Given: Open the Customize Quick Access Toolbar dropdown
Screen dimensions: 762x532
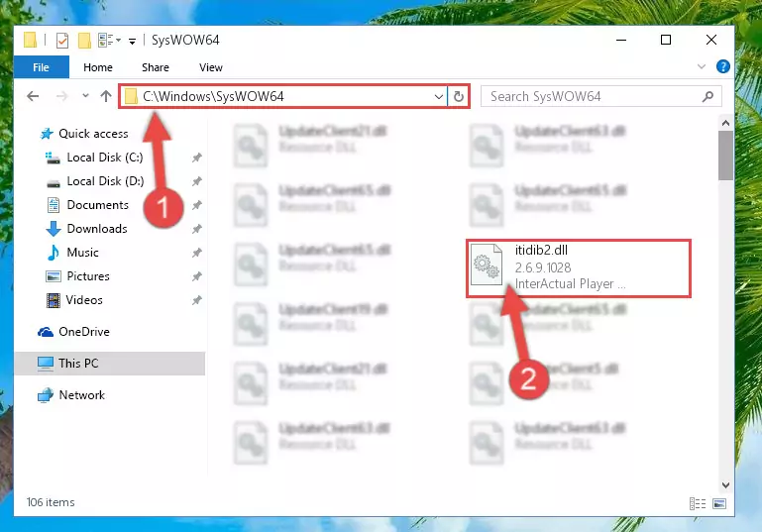Looking at the screenshot, I should point(132,42).
